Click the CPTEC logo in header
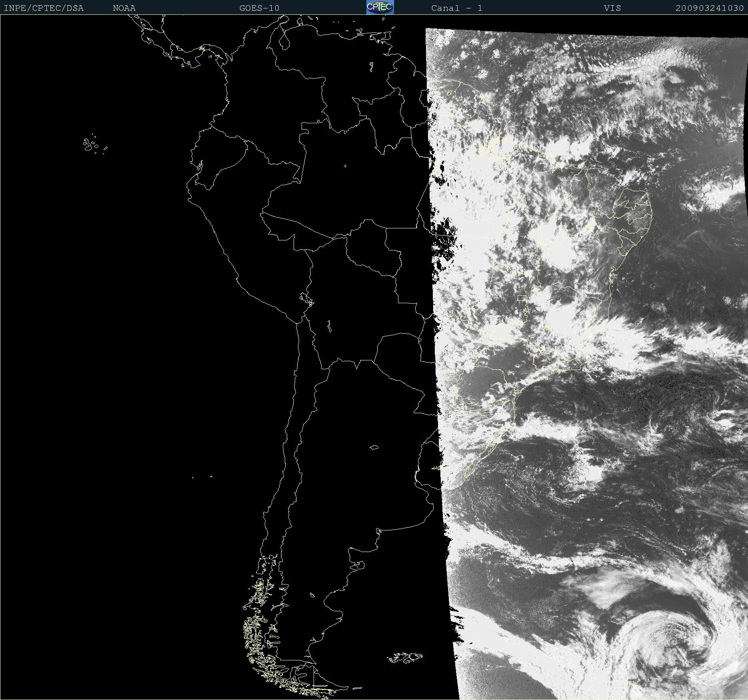 pyautogui.click(x=380, y=7)
